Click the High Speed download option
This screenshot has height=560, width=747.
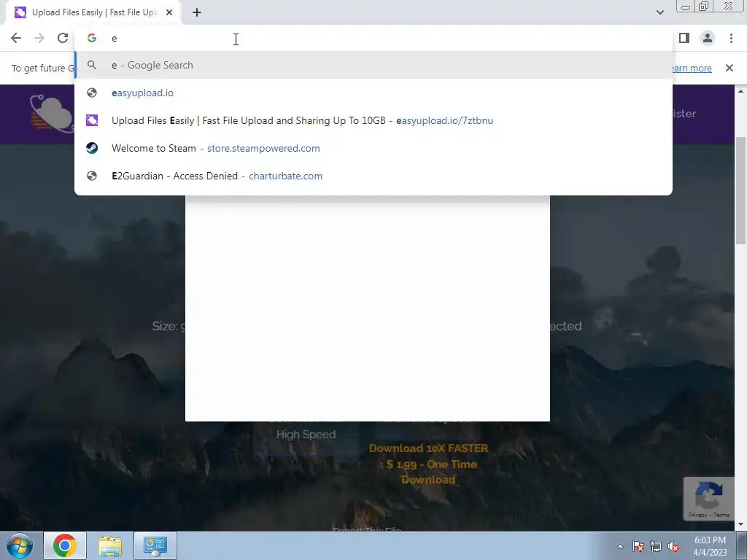(306, 435)
